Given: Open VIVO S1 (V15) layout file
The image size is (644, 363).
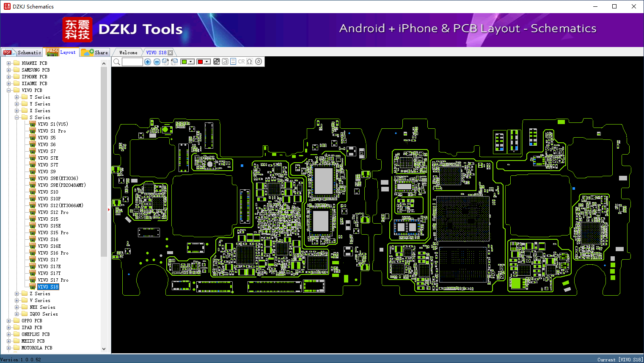Looking at the screenshot, I should pyautogui.click(x=53, y=124).
